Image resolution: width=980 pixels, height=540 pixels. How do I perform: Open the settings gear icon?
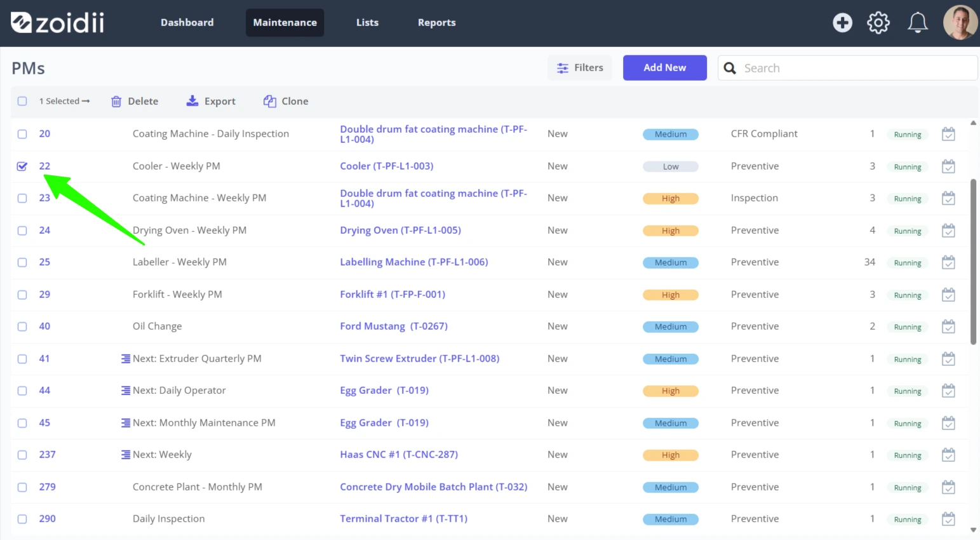[x=878, y=23]
